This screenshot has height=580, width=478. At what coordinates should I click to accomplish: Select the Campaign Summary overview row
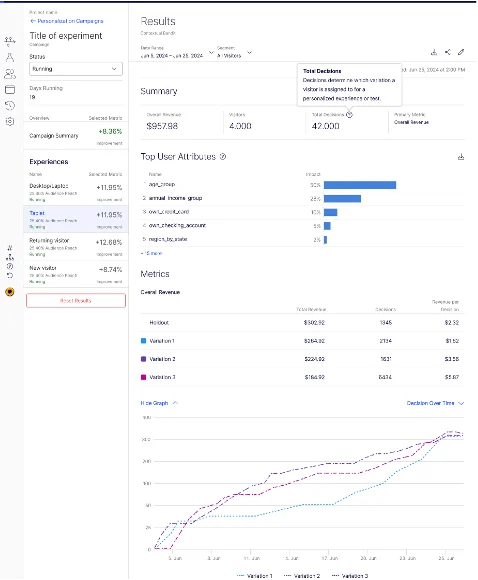click(76, 136)
